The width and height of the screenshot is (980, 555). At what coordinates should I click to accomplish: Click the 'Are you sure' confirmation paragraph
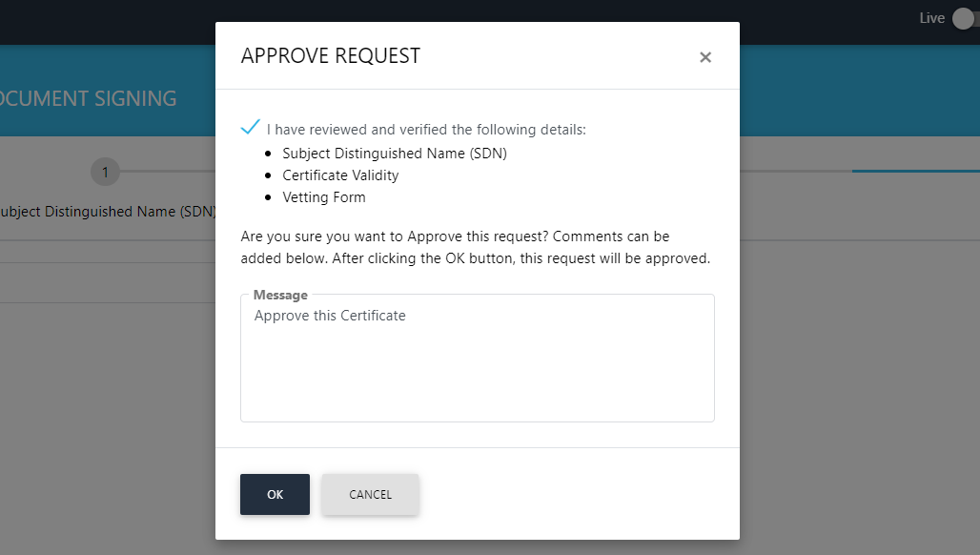point(475,247)
